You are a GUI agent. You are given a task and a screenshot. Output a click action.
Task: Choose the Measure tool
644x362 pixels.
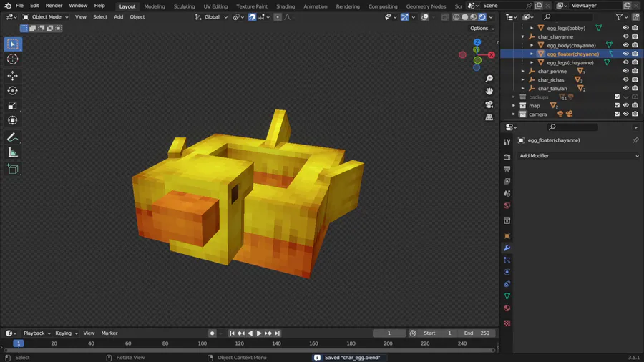coord(13,152)
